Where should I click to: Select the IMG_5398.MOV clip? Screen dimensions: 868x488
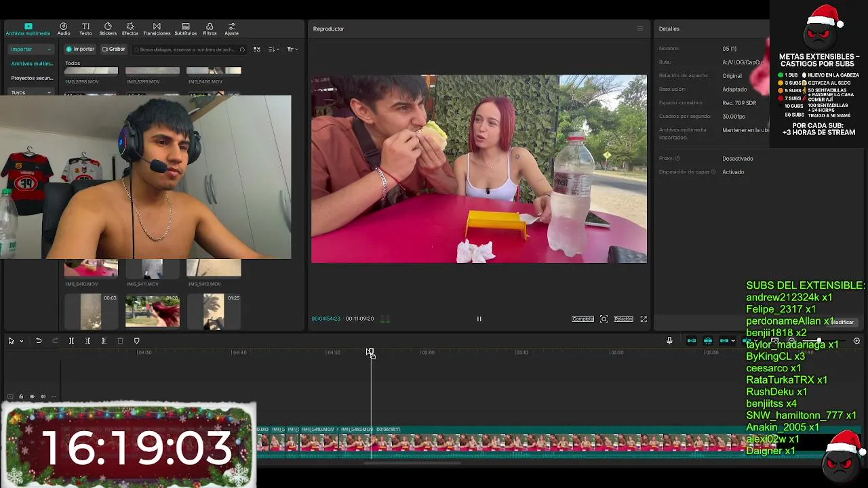click(91, 75)
